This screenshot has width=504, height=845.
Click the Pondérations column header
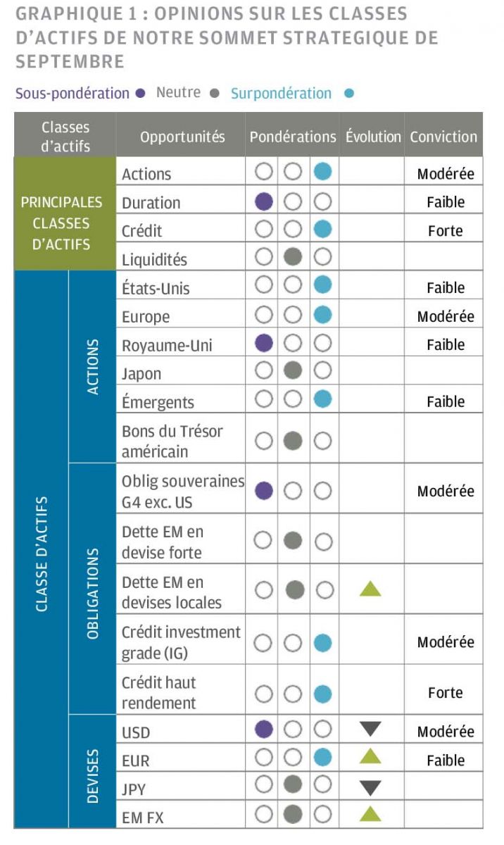pyautogui.click(x=293, y=137)
